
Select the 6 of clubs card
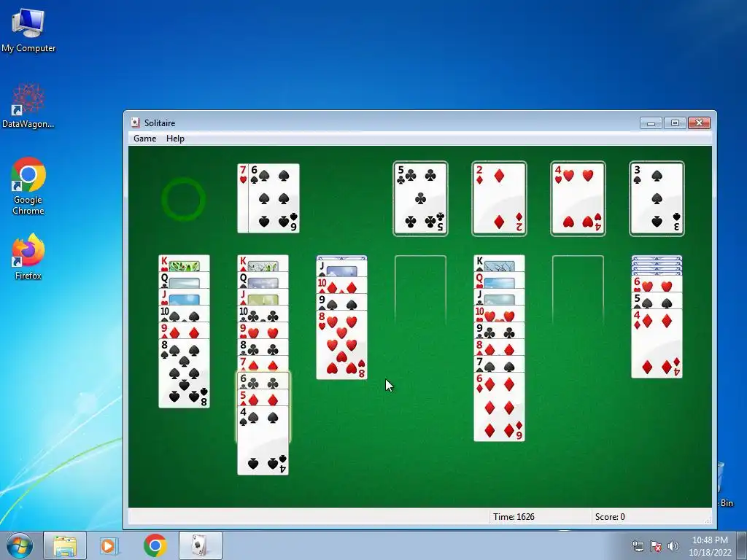point(263,381)
